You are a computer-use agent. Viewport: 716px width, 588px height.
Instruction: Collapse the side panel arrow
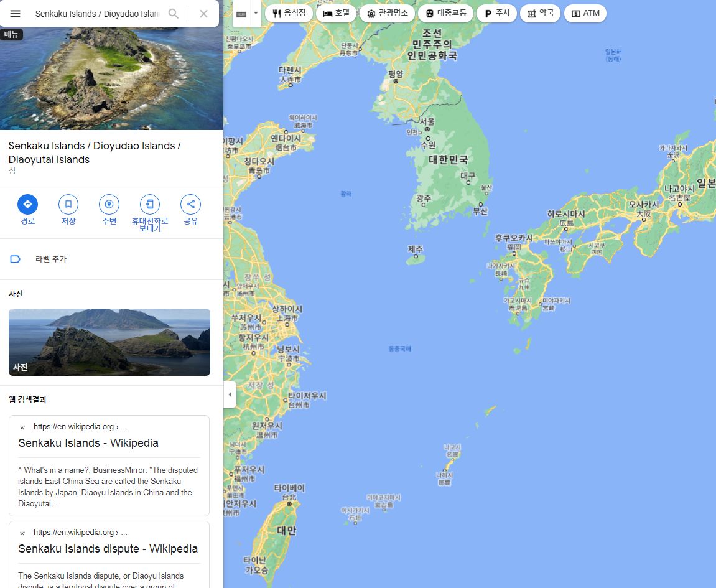[230, 394]
